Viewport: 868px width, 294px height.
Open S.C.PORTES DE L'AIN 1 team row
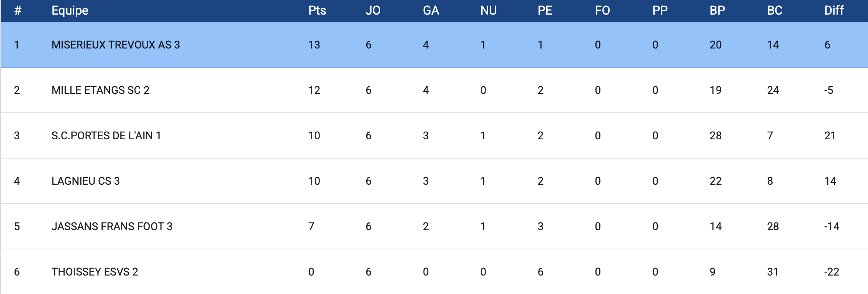[106, 136]
